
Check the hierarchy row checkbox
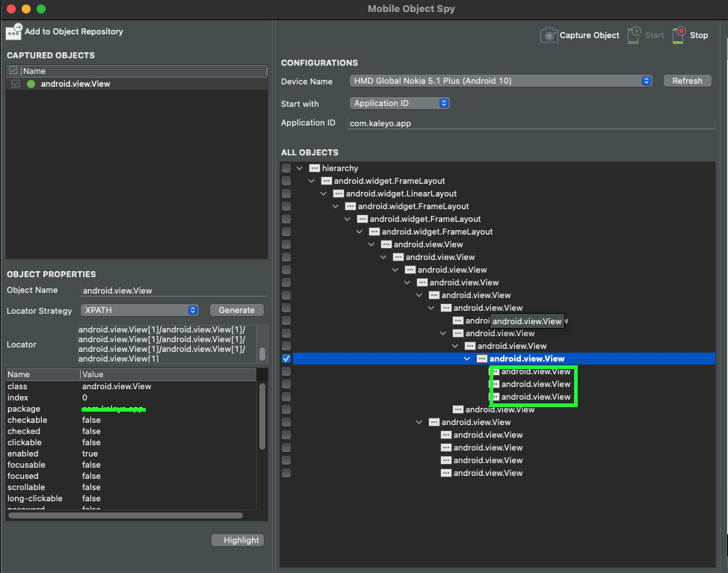(x=286, y=169)
